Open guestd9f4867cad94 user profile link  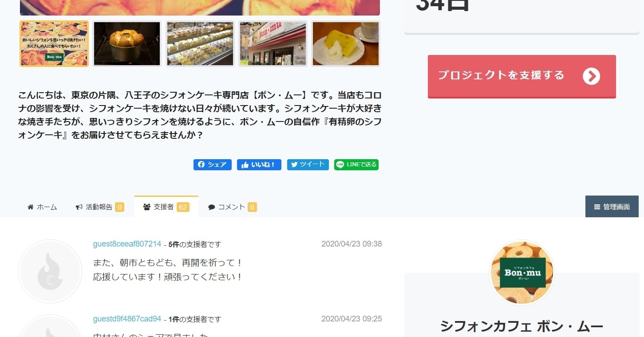pos(127,319)
